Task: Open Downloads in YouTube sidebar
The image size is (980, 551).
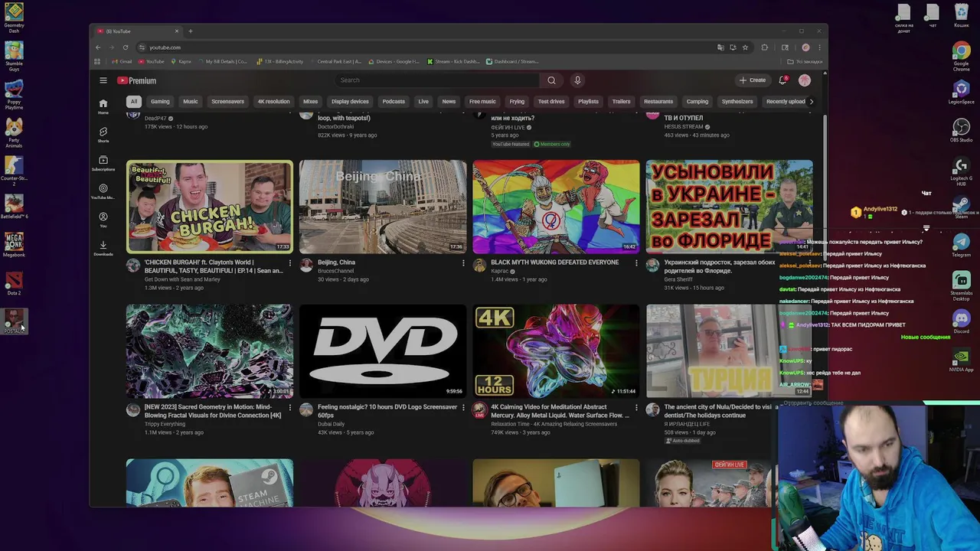Action: (103, 248)
